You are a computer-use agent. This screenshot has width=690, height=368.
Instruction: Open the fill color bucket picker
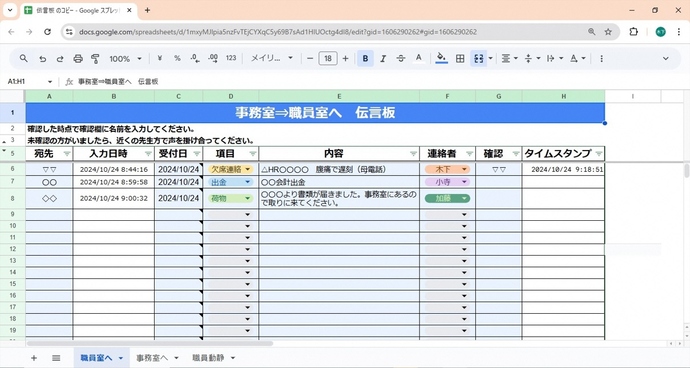pos(441,58)
